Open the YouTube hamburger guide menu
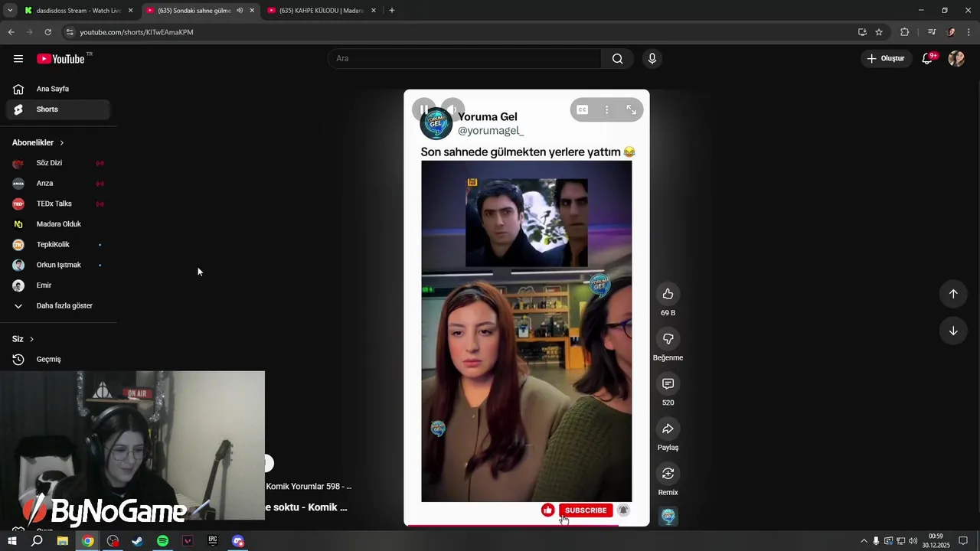 pyautogui.click(x=18, y=59)
